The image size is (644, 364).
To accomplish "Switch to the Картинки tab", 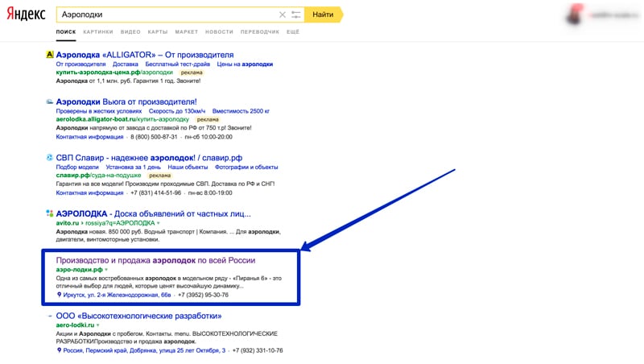I will (x=97, y=32).
